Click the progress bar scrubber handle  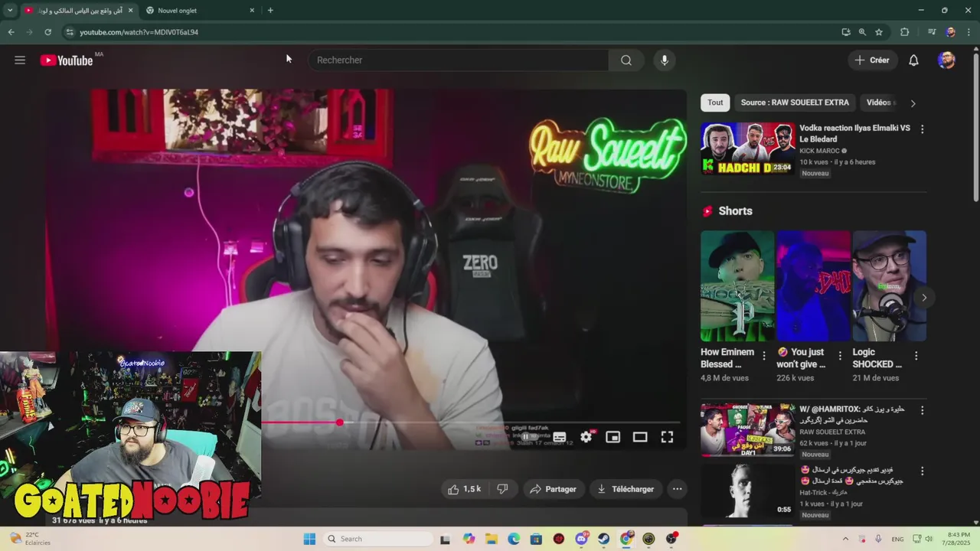click(x=339, y=422)
